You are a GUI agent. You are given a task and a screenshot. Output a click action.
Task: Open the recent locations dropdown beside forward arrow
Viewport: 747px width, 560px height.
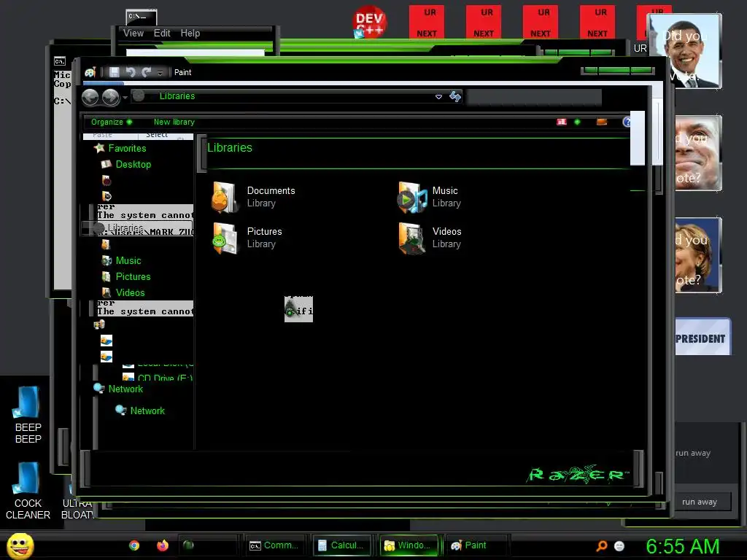pyautogui.click(x=125, y=98)
